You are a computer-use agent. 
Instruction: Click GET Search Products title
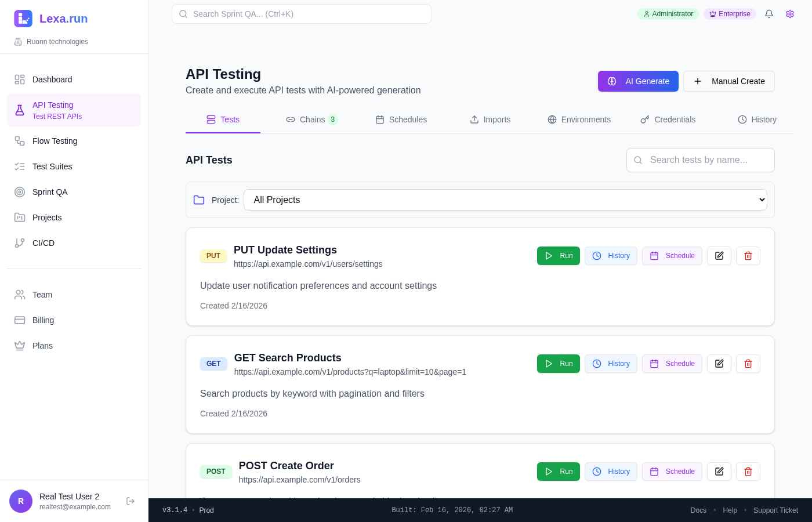tap(288, 358)
